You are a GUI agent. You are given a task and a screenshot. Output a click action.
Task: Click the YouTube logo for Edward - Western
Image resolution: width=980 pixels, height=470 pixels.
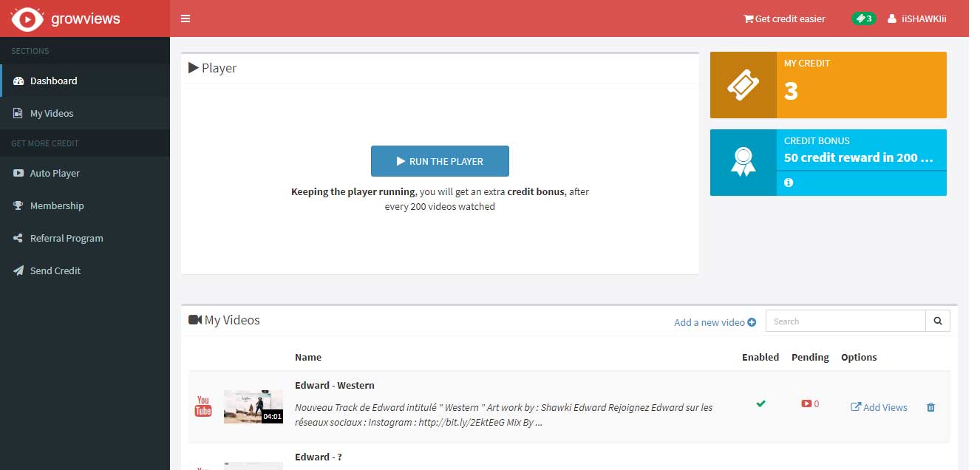[203, 406]
